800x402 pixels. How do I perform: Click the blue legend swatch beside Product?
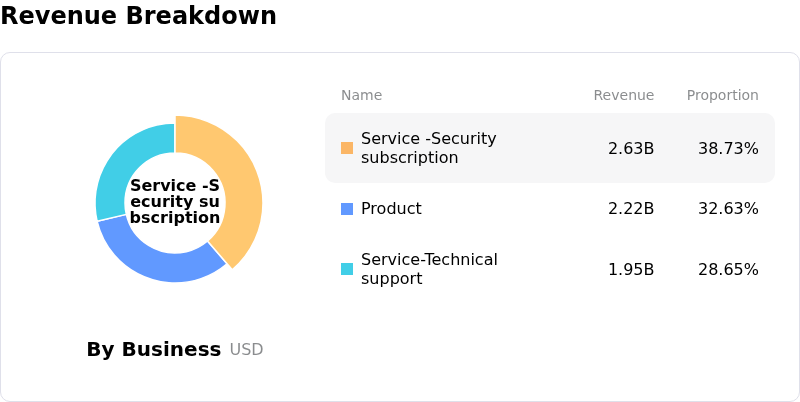[x=347, y=209]
